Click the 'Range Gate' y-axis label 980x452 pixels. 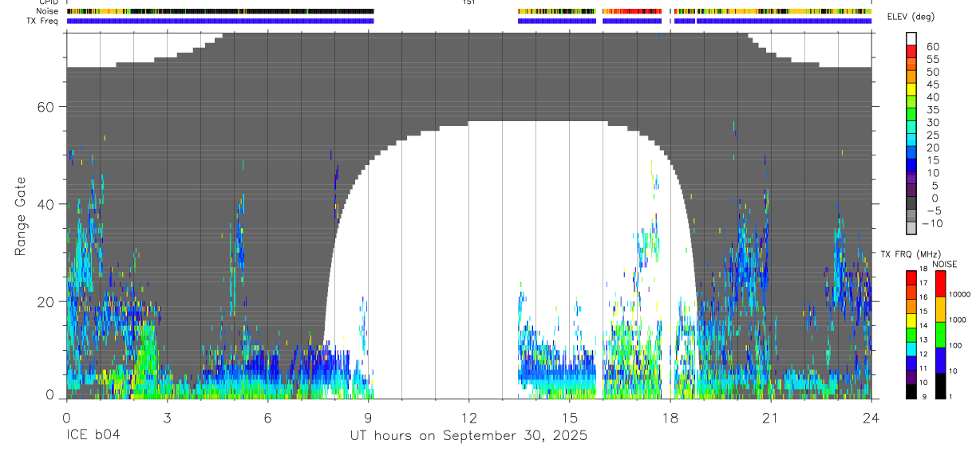coord(21,216)
